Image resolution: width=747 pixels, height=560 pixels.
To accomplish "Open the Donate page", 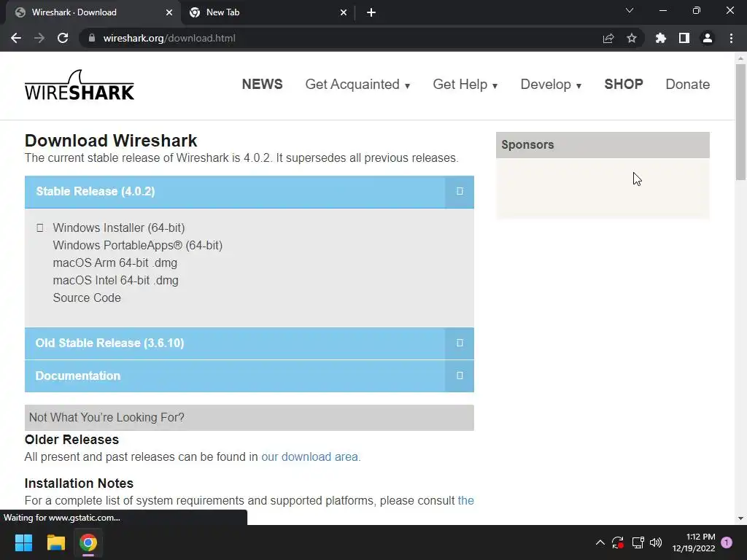I will [687, 85].
